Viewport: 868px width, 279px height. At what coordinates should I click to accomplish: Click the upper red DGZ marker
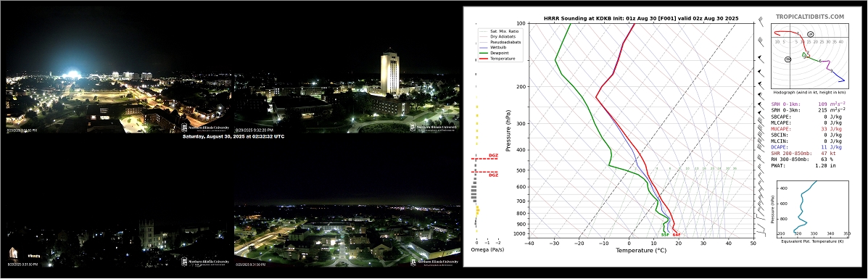tap(485, 157)
